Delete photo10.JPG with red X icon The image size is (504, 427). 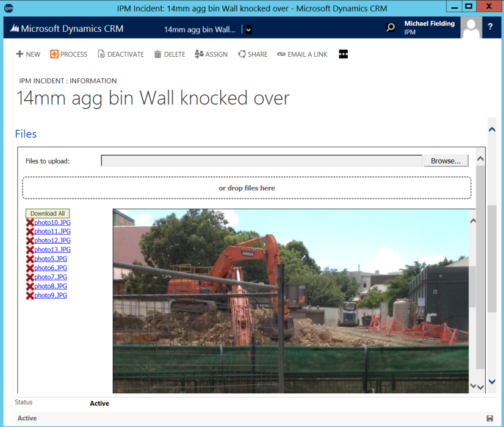tap(29, 223)
